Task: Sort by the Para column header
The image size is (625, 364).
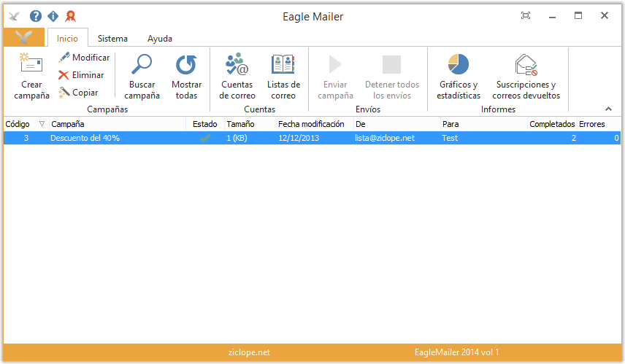Action: click(484, 124)
